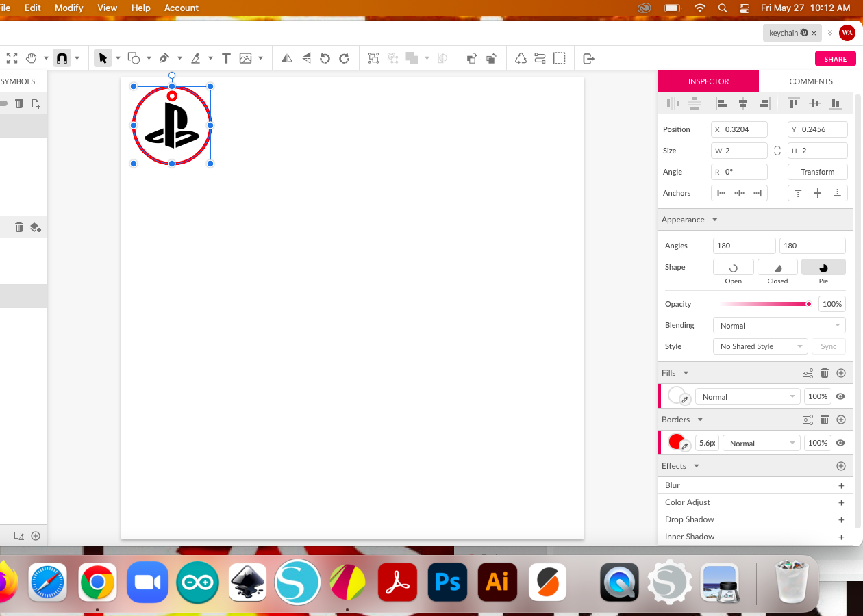Click the Place image tool icon

245,58
